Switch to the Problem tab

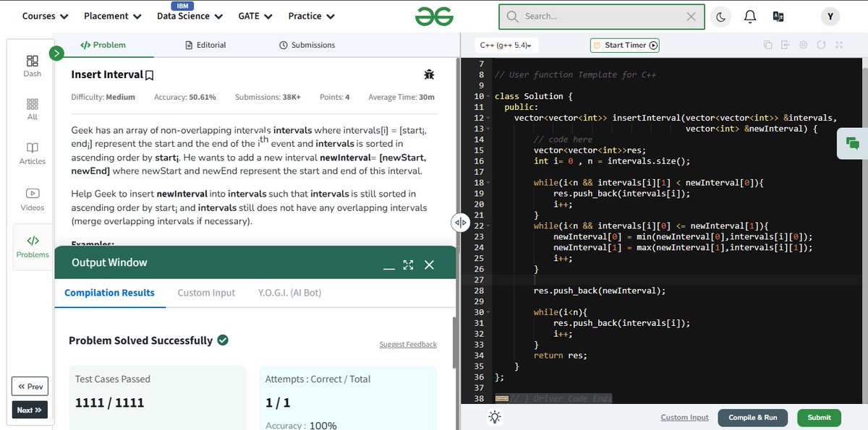103,45
